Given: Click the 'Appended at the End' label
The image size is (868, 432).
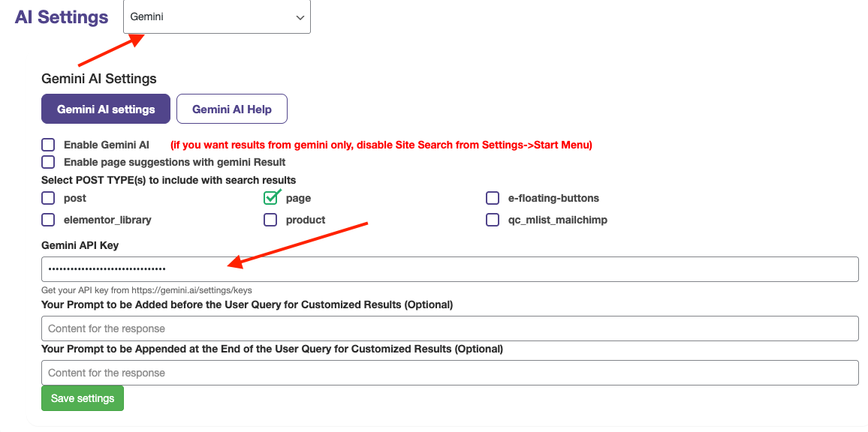Looking at the screenshot, I should click(x=272, y=349).
